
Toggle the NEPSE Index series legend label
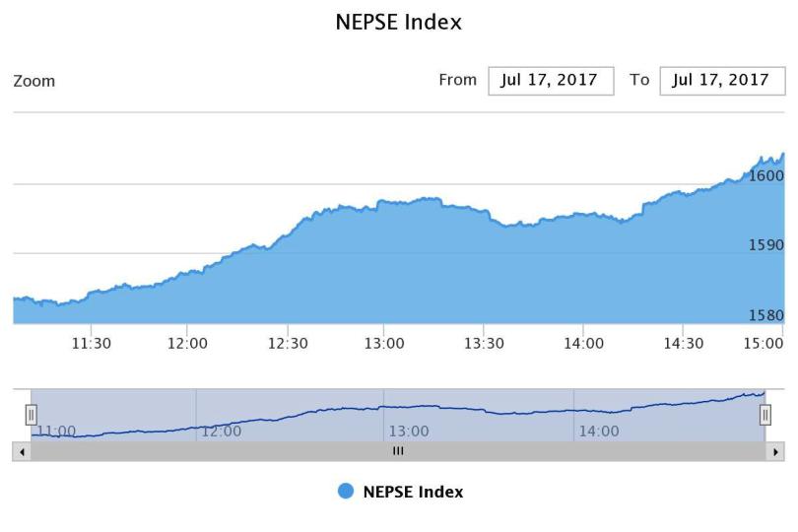pos(413,492)
